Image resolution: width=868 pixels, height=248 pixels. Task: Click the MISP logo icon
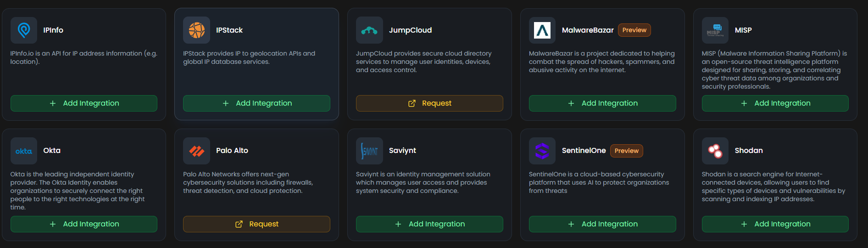(715, 30)
